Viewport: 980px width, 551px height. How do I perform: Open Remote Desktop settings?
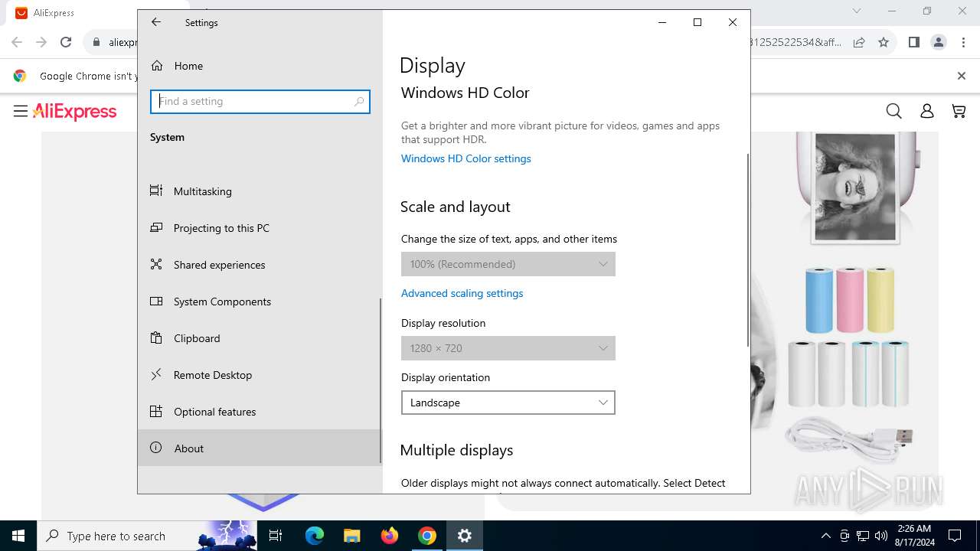259,375
